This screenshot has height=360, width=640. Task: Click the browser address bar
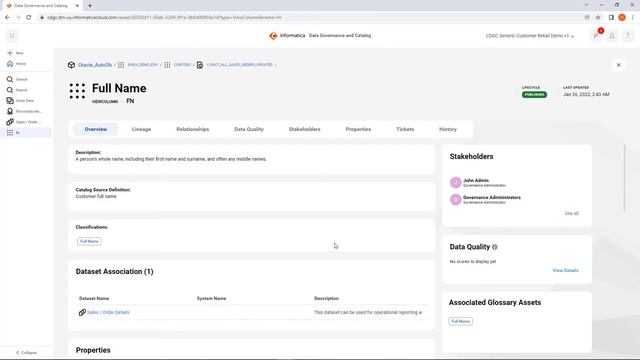point(310,18)
